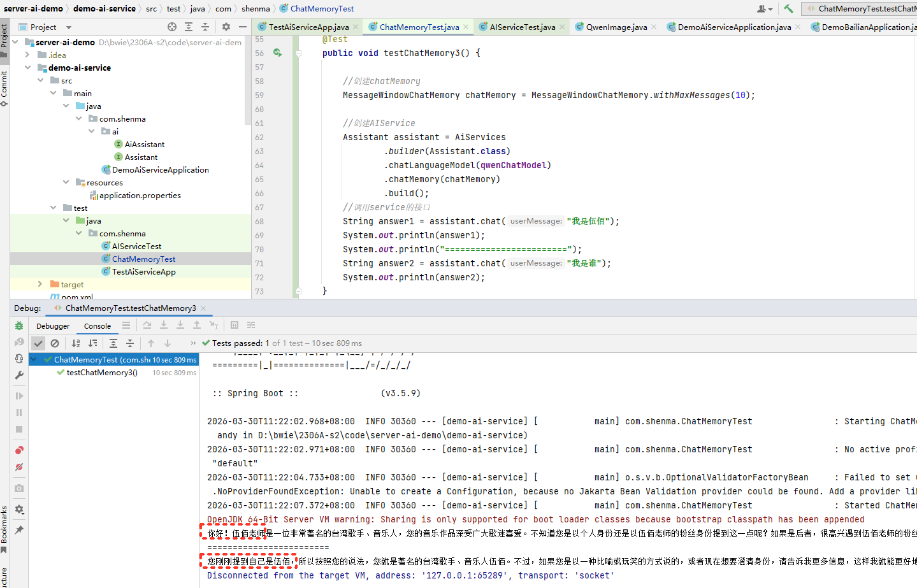
Task: Collapse all in Project panel
Action: point(205,27)
